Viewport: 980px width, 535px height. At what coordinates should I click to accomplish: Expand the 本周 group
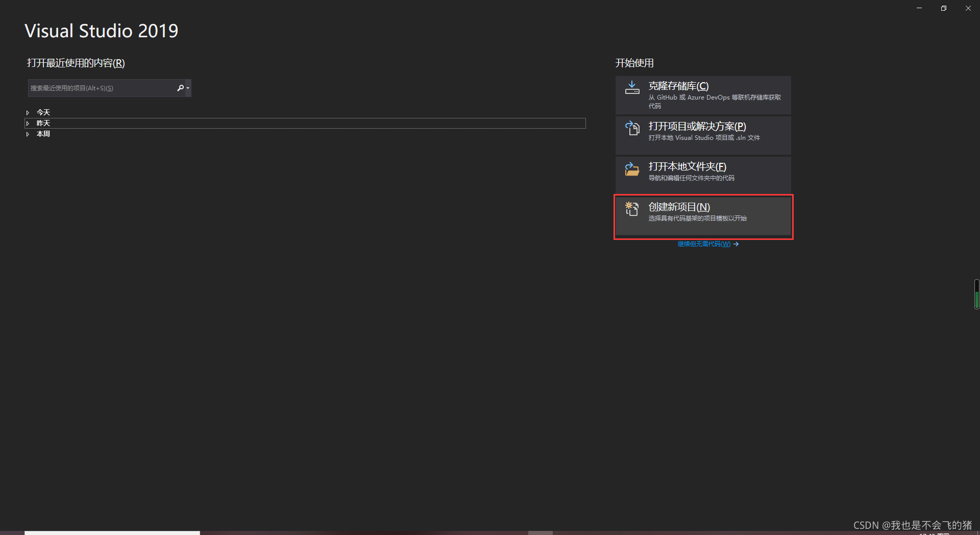click(x=28, y=134)
